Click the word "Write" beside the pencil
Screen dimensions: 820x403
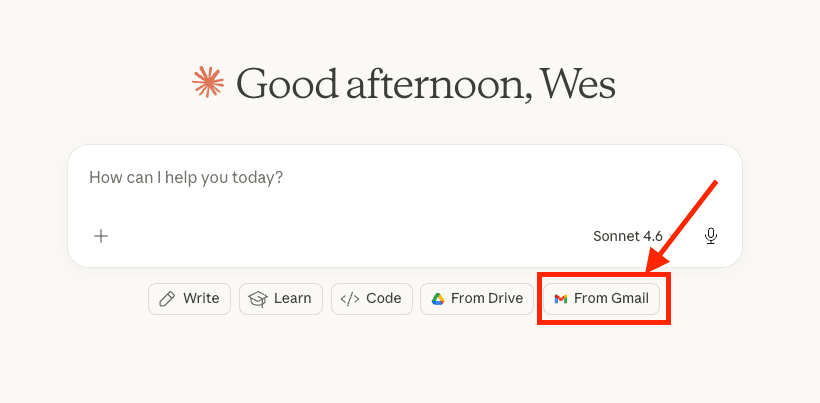(x=201, y=298)
